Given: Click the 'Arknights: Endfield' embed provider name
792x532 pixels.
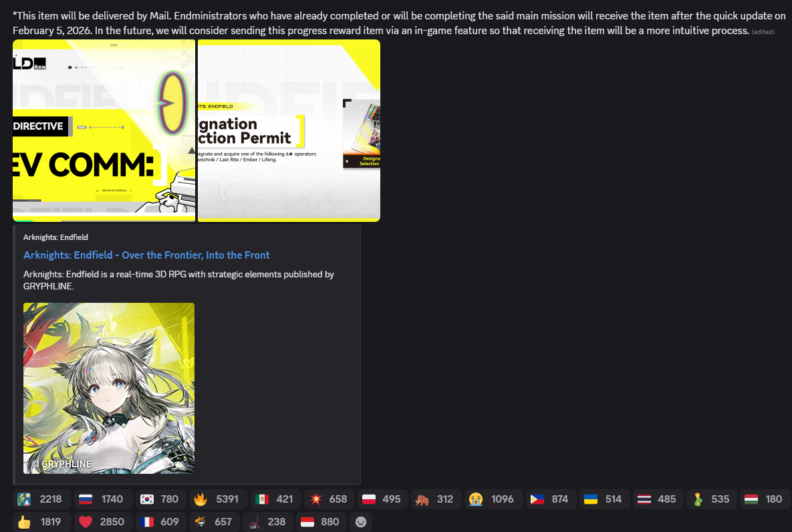Looking at the screenshot, I should coord(55,237).
